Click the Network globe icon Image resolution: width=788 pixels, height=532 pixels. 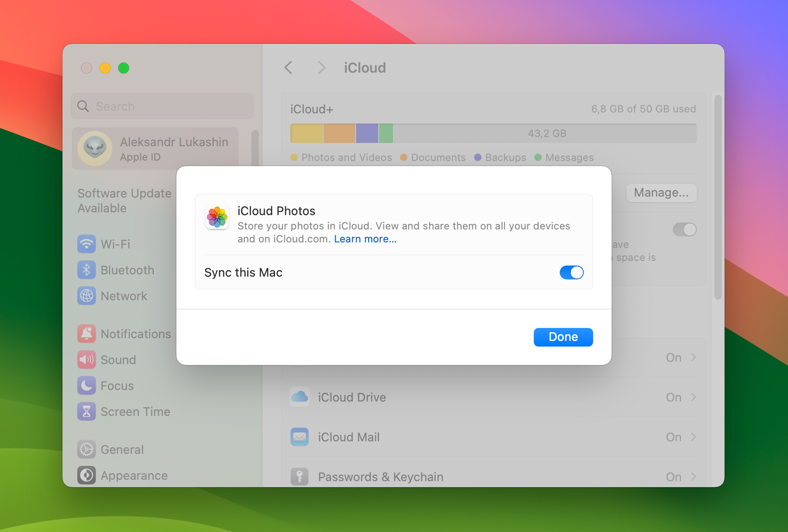[x=87, y=296]
